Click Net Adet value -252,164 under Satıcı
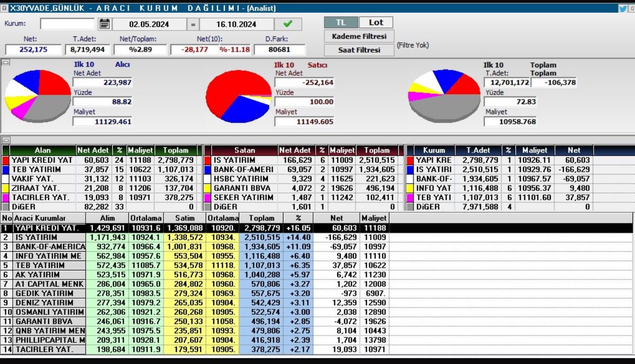 pos(304,83)
